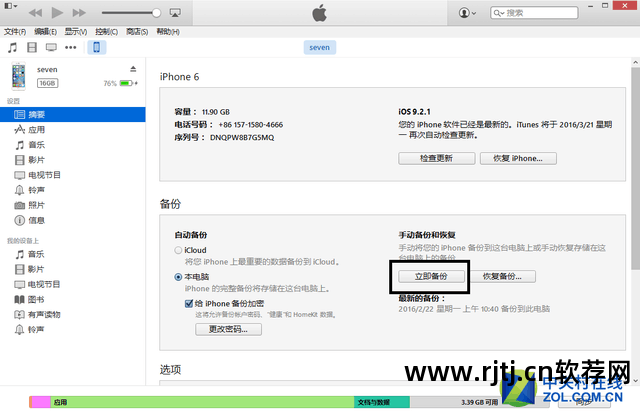This screenshot has width=640, height=418.
Task: Select 音乐 under settings section
Action: 73,145
